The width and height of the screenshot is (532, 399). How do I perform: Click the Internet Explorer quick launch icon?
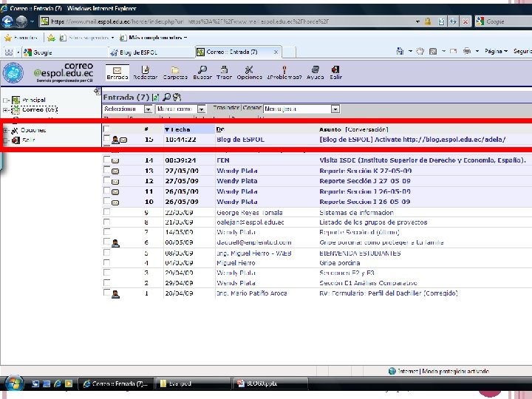click(x=58, y=383)
